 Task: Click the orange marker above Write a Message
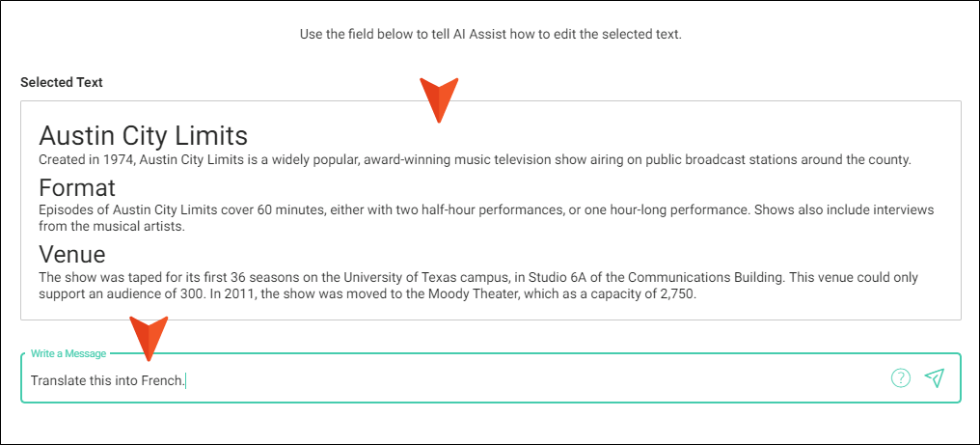click(x=149, y=339)
